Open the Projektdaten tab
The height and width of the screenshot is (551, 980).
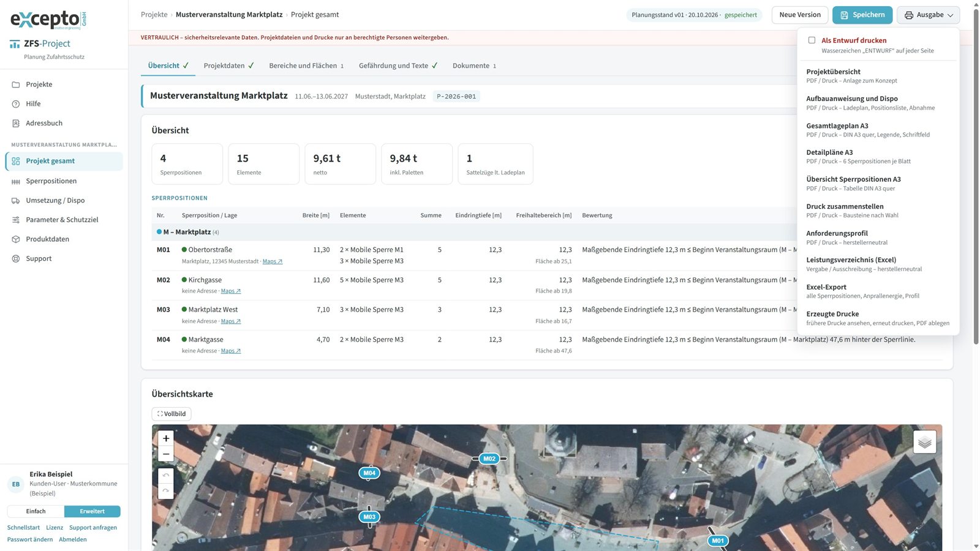(x=228, y=66)
